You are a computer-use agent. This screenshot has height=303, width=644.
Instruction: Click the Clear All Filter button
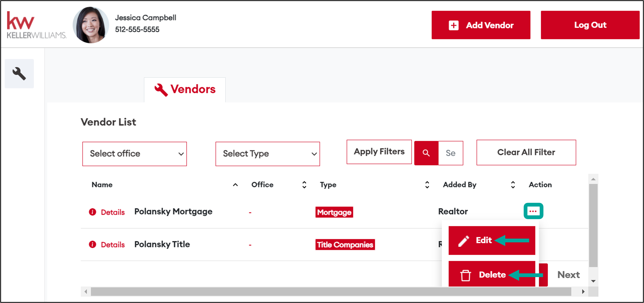pyautogui.click(x=526, y=152)
